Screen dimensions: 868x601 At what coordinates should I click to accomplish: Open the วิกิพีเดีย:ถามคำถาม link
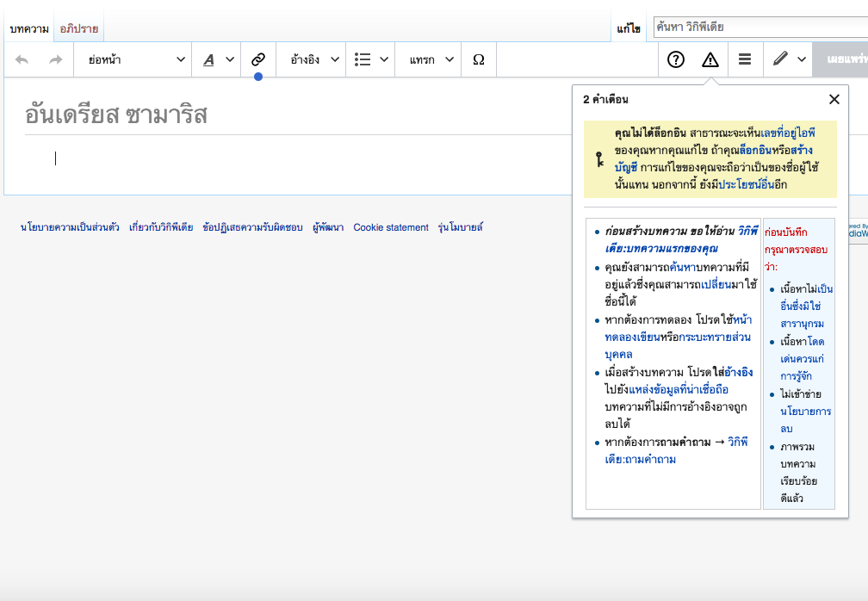point(677,450)
